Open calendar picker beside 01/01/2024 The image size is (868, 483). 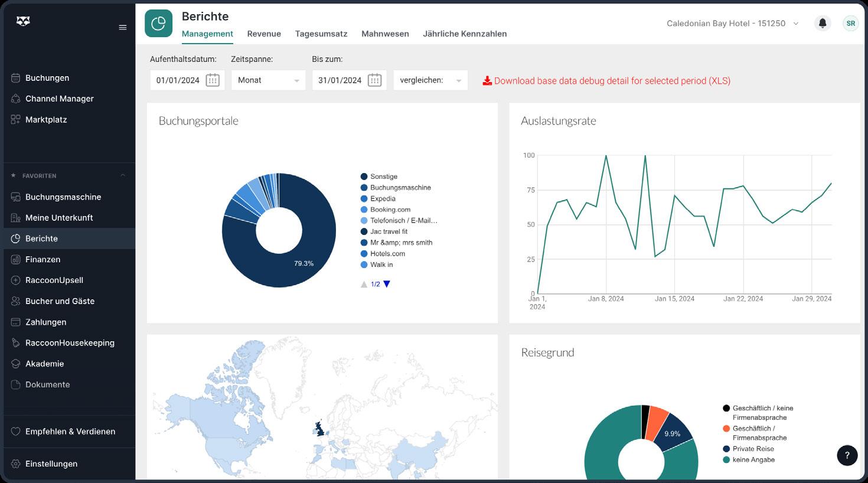[213, 80]
